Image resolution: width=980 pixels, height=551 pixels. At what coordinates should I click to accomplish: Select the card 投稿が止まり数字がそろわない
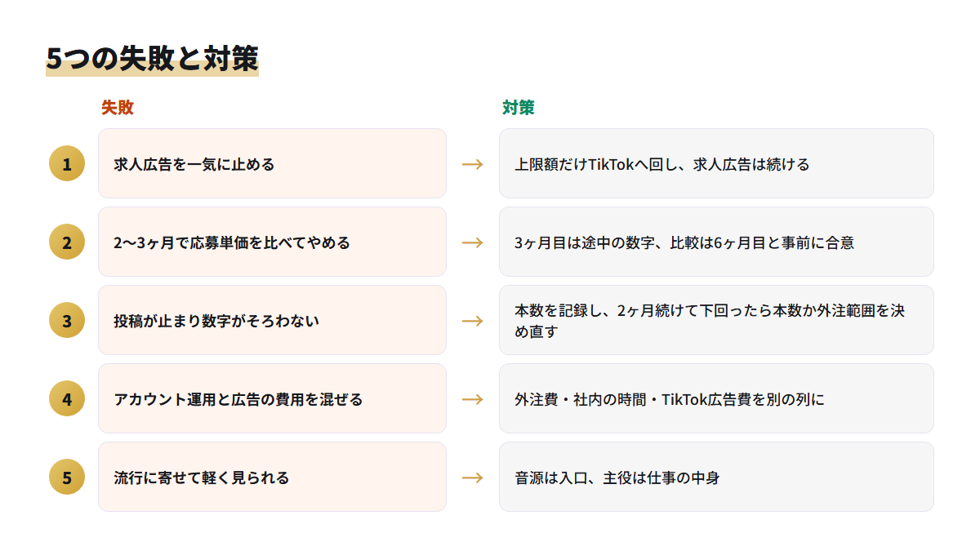tap(272, 320)
